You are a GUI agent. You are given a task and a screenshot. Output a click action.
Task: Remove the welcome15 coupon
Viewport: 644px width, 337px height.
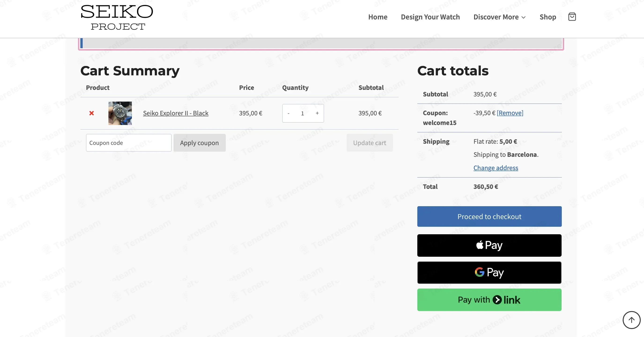tap(510, 113)
